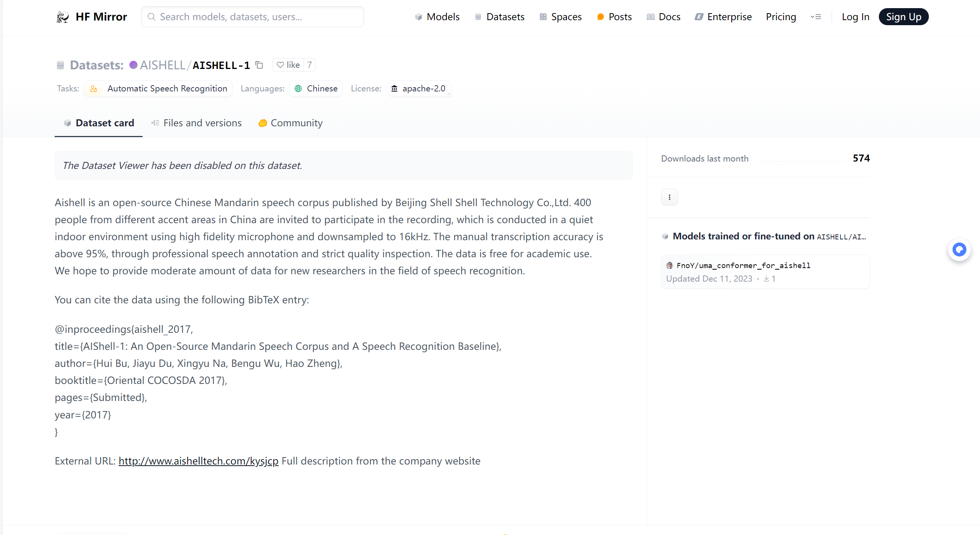Click the HF Mirror logo icon

point(63,17)
